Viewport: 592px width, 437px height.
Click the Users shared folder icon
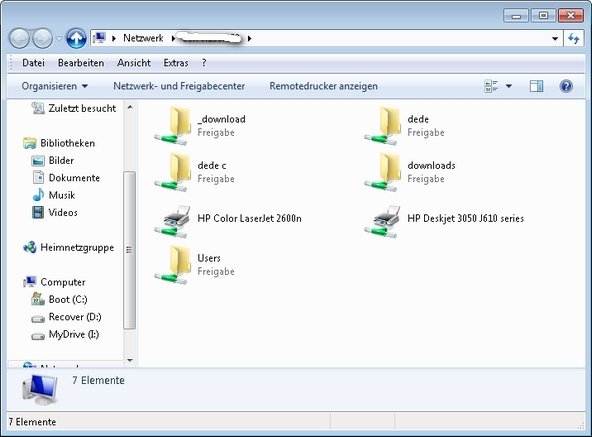pyautogui.click(x=173, y=265)
